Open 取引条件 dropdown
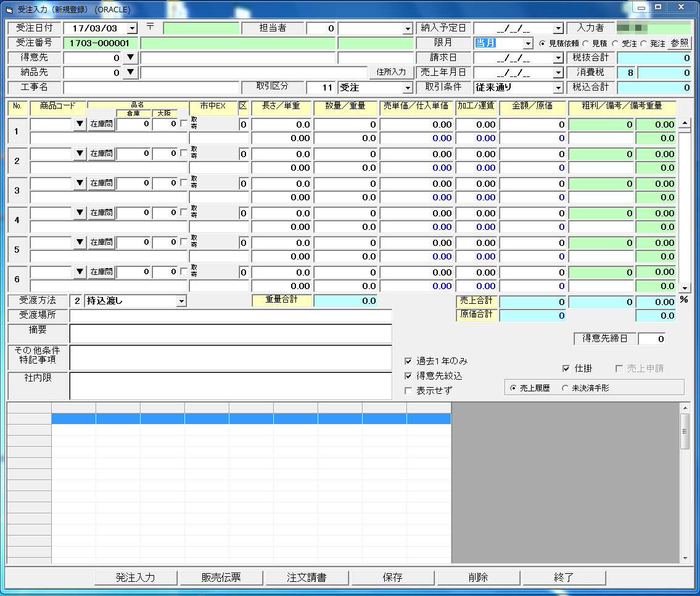This screenshot has width=700, height=596. [x=558, y=88]
